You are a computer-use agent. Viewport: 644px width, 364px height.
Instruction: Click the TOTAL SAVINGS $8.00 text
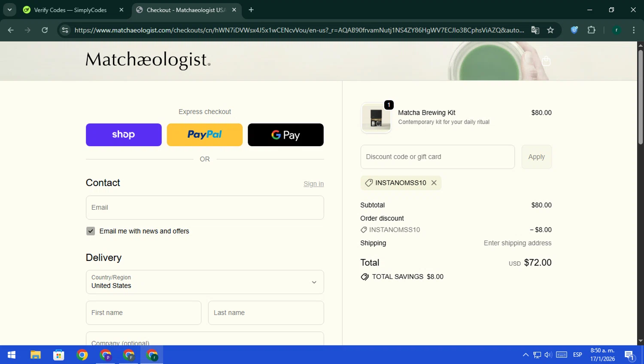click(x=407, y=277)
